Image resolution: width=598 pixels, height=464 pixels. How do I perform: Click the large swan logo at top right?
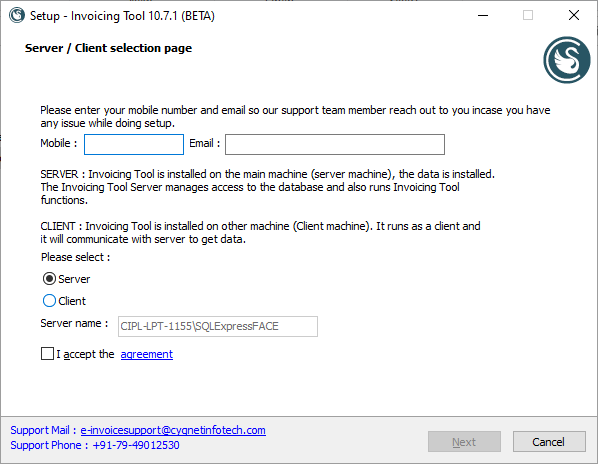pos(567,60)
